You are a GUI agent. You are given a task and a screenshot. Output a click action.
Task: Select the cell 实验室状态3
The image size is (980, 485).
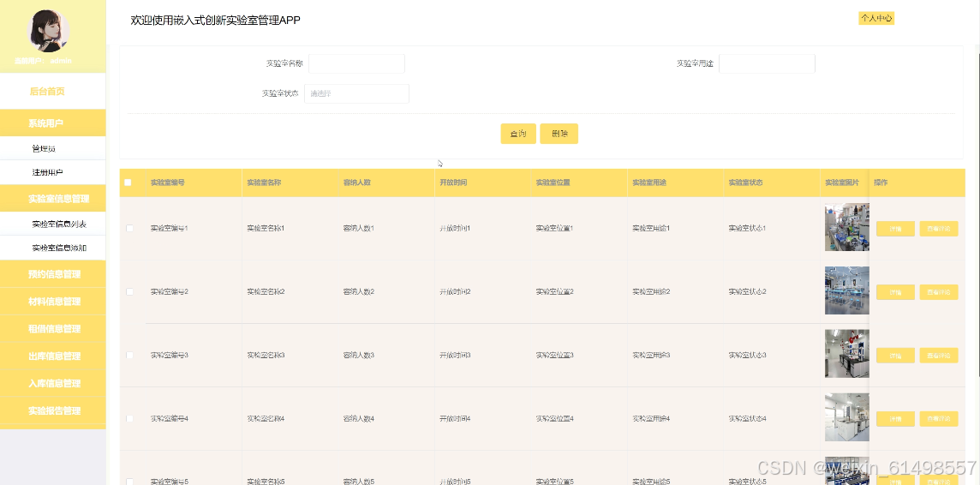[x=747, y=355]
